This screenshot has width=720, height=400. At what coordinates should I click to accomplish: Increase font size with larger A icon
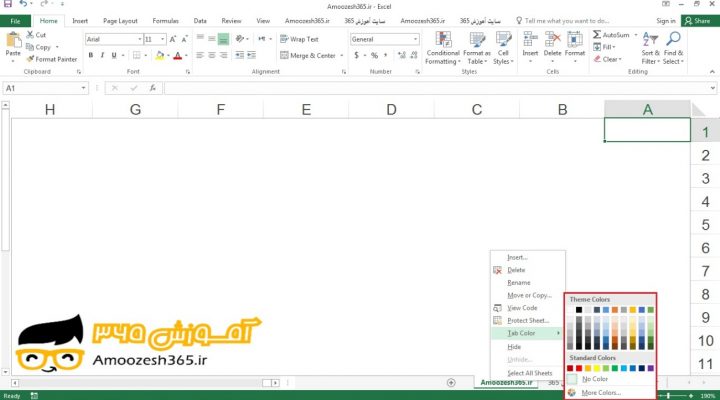173,39
